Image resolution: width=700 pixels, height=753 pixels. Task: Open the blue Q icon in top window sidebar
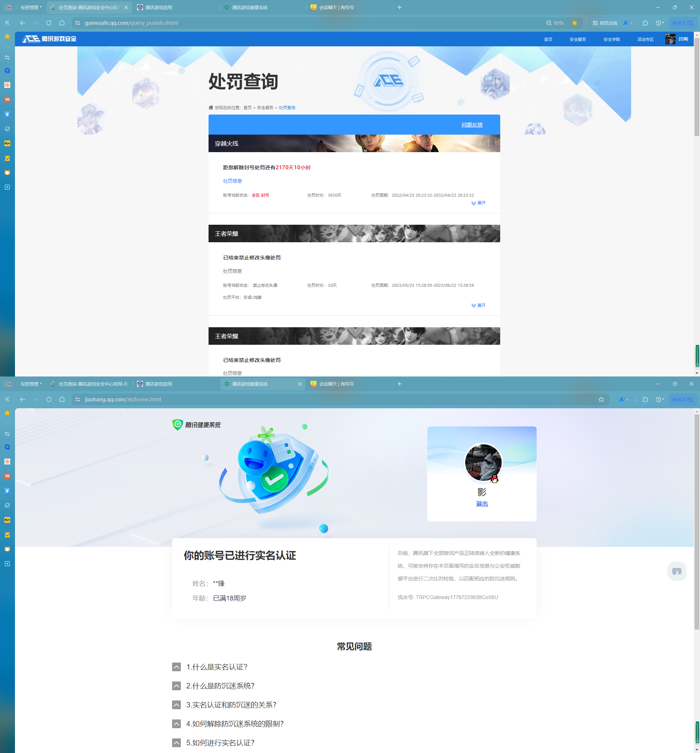click(7, 70)
